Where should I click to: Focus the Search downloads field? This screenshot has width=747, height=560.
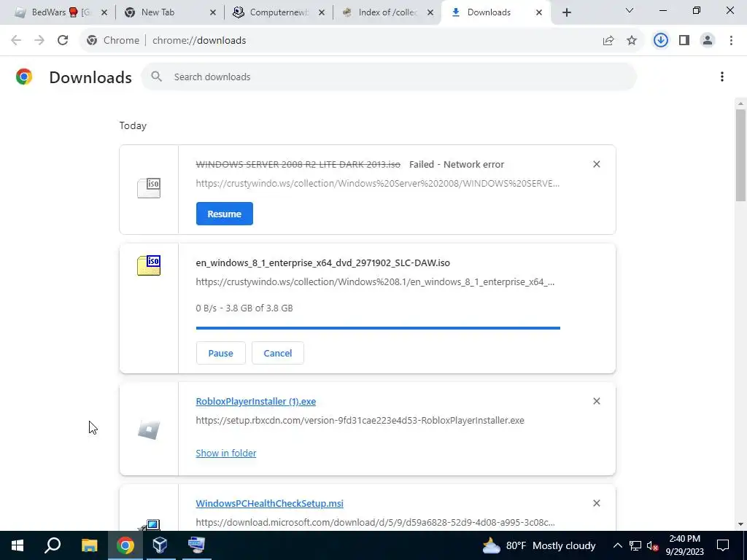(x=388, y=77)
